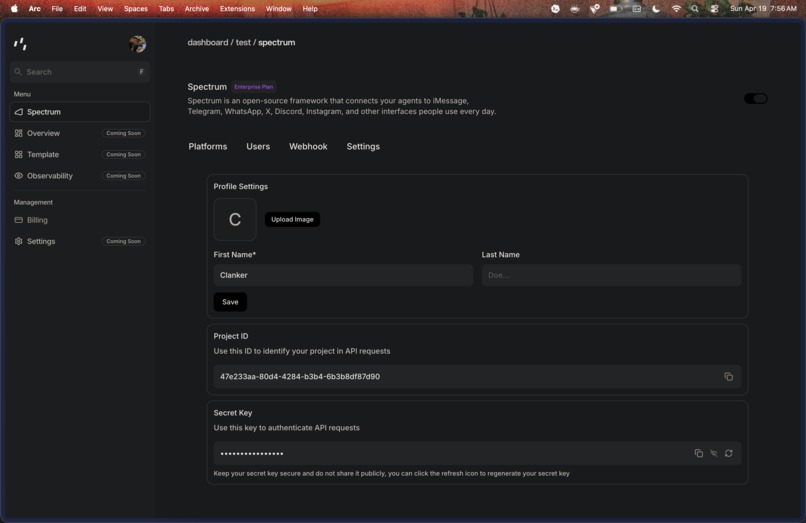806x523 pixels.
Task: Focus the sidebar Search field
Action: tap(80, 72)
